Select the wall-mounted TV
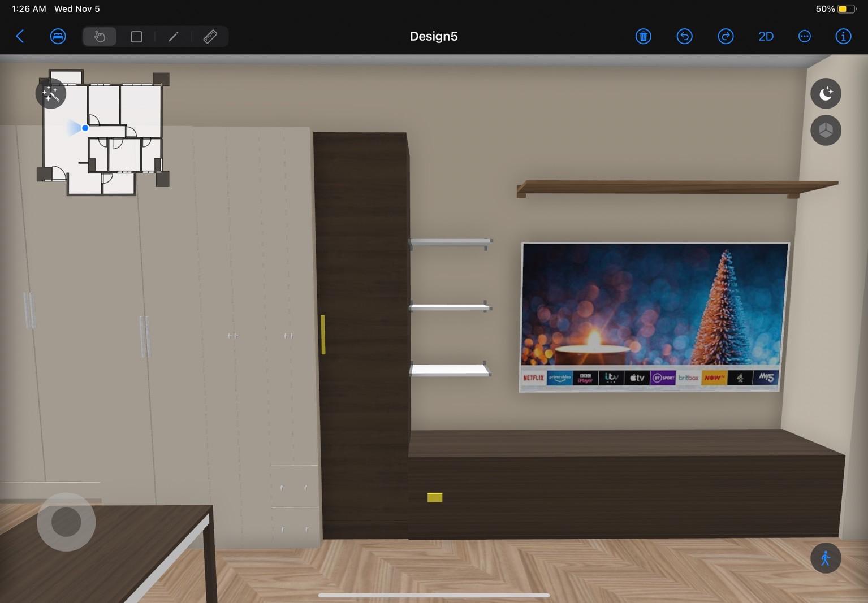The width and height of the screenshot is (868, 603). [653, 316]
